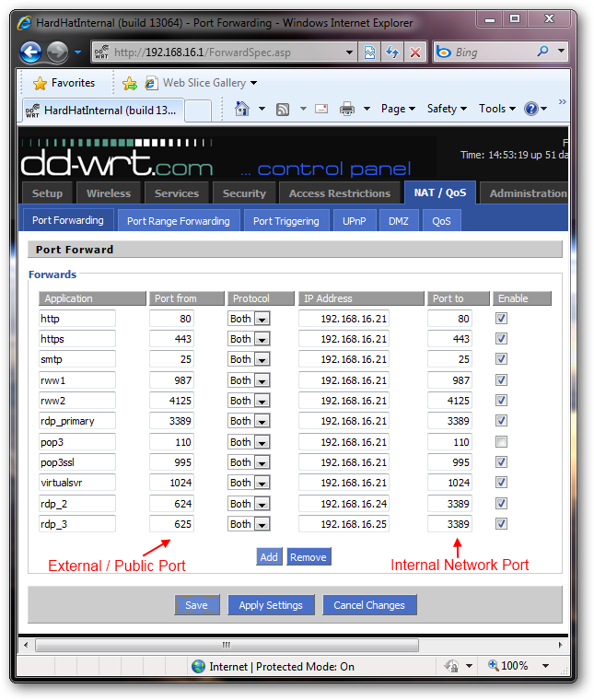594x700 pixels.
Task: Toggle the Enable checkbox for smtp
Action: (501, 358)
